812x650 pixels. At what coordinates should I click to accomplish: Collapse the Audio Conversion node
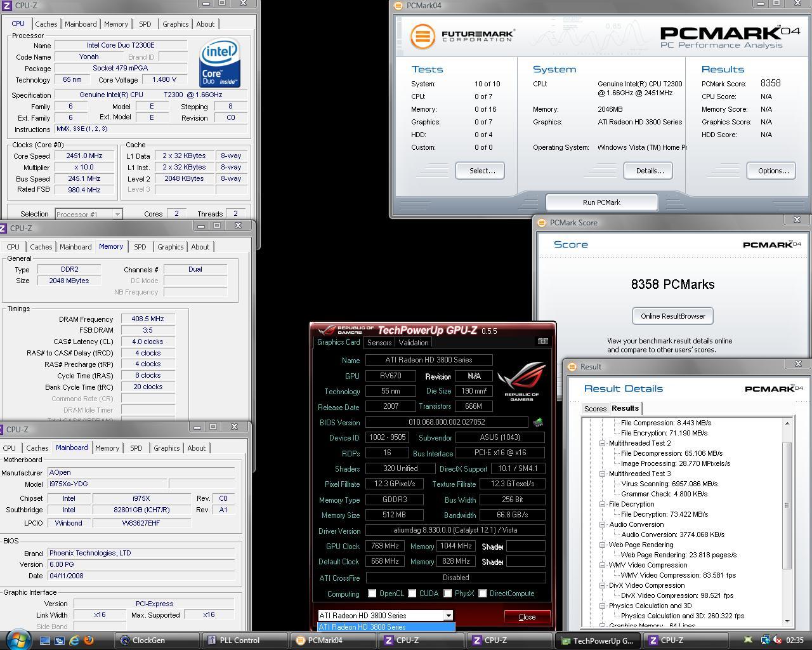(x=602, y=524)
